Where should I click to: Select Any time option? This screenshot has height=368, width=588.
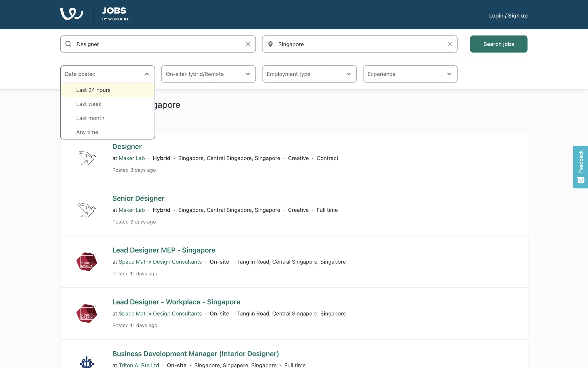pyautogui.click(x=87, y=132)
